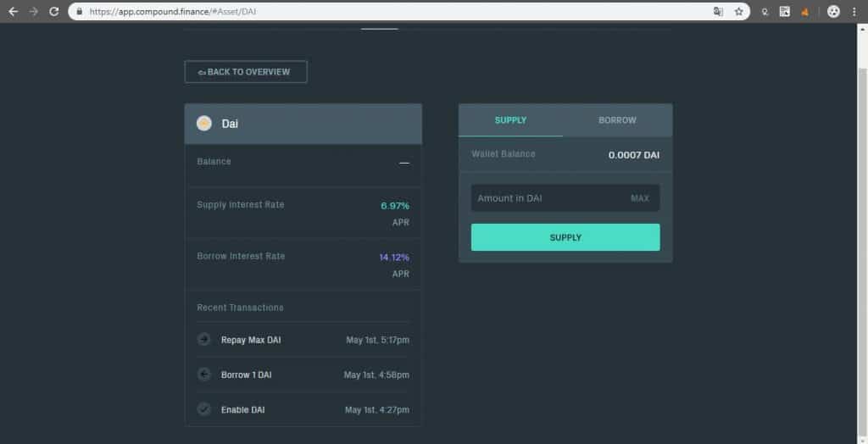Click the Enable DAI checkmark icon
868x444 pixels.
(x=203, y=409)
